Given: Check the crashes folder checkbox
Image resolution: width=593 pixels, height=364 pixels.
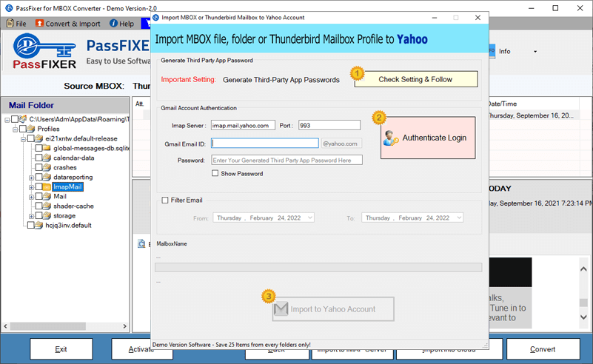Looking at the screenshot, I should (x=38, y=167).
